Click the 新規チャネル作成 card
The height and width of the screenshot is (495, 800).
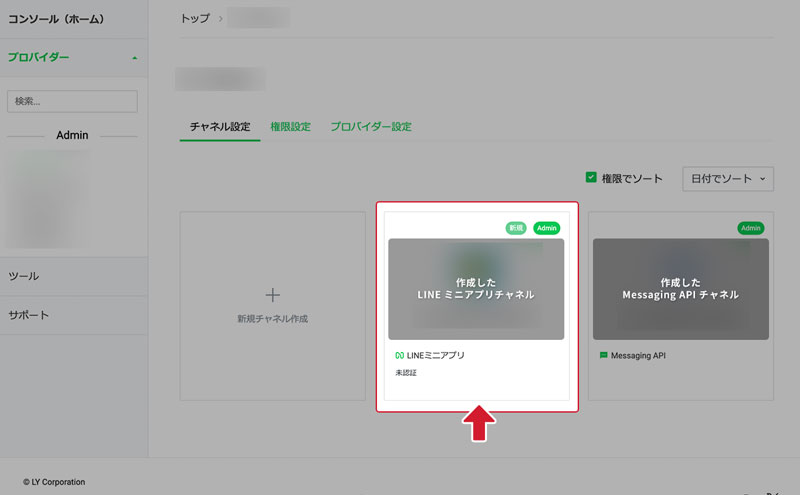(x=272, y=306)
